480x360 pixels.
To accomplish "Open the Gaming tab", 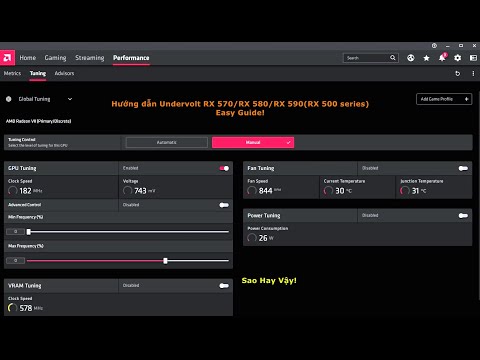I will click(x=55, y=58).
